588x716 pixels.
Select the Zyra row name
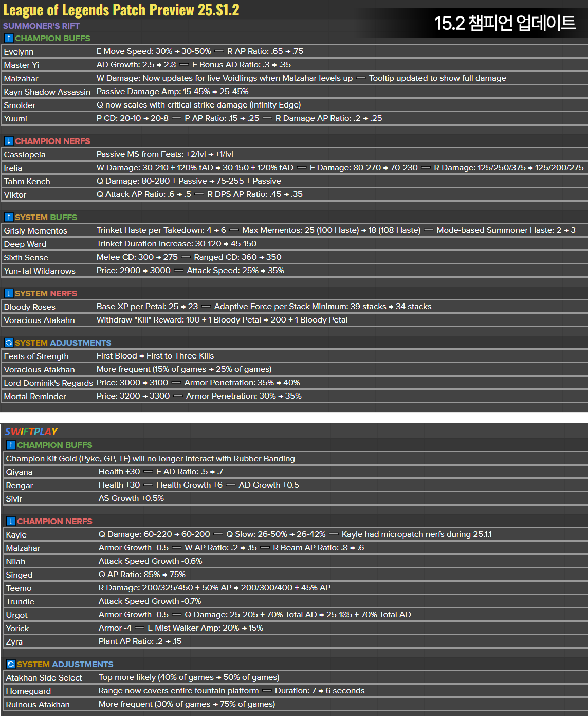pos(14,642)
